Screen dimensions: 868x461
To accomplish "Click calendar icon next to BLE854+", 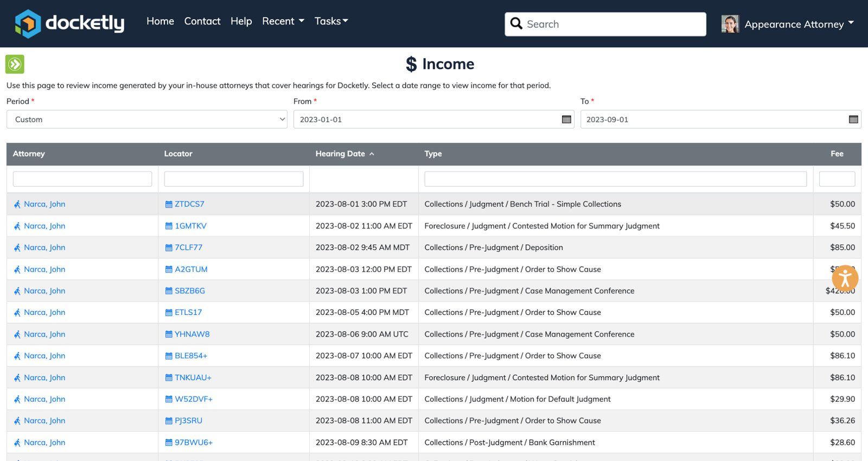I will 169,356.
